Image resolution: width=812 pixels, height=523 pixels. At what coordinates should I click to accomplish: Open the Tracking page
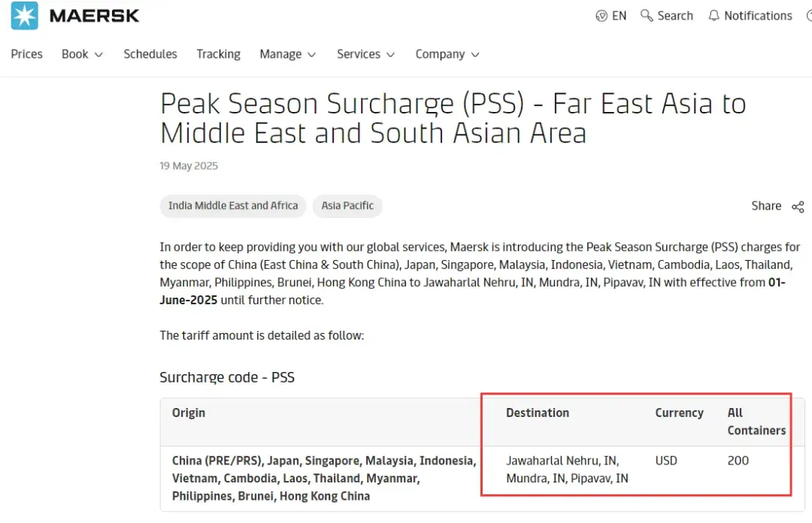pos(218,54)
